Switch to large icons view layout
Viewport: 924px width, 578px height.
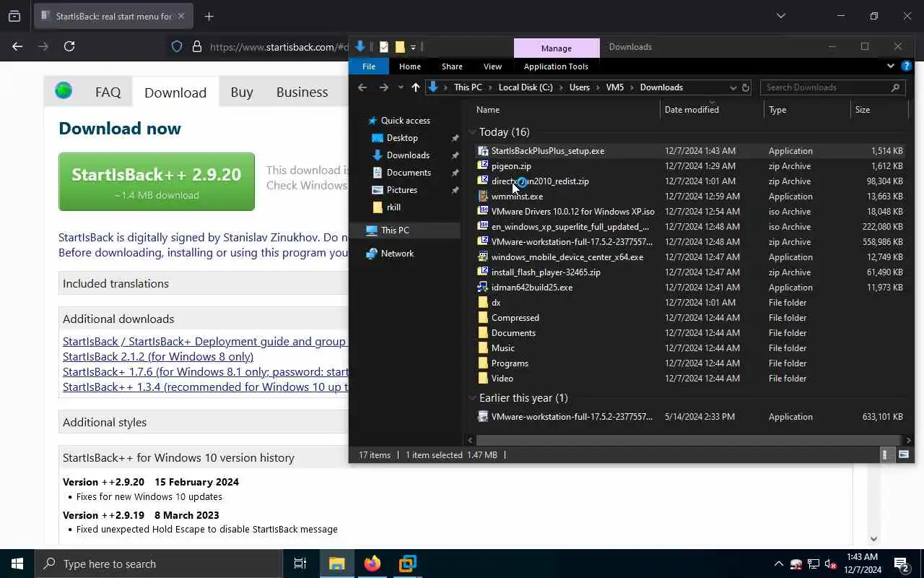[903, 455]
